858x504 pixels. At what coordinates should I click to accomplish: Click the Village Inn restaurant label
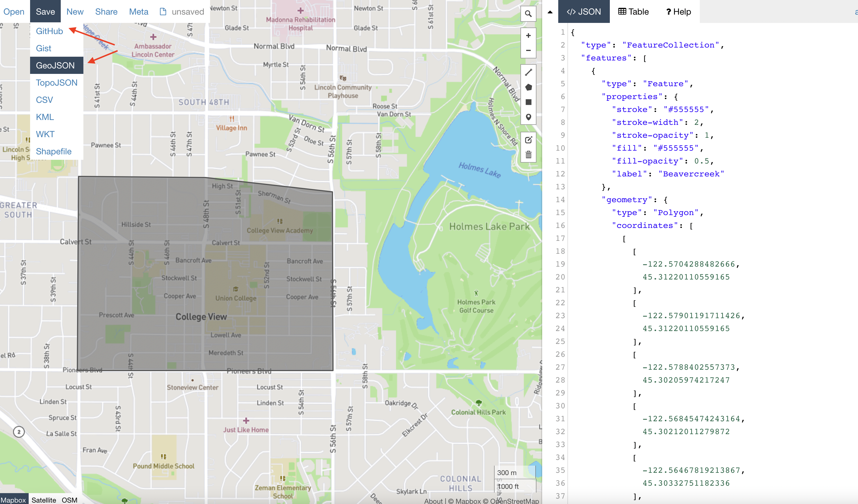pos(232,128)
